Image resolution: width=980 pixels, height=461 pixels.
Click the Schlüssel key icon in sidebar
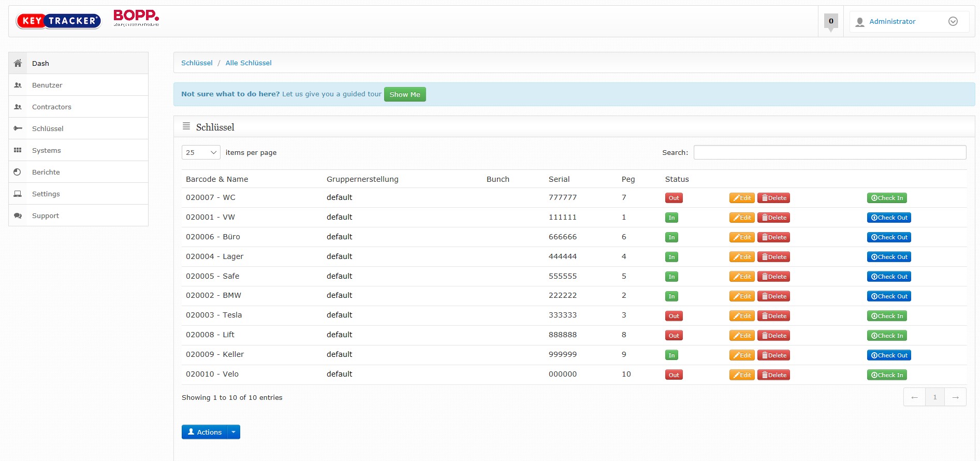(18, 128)
